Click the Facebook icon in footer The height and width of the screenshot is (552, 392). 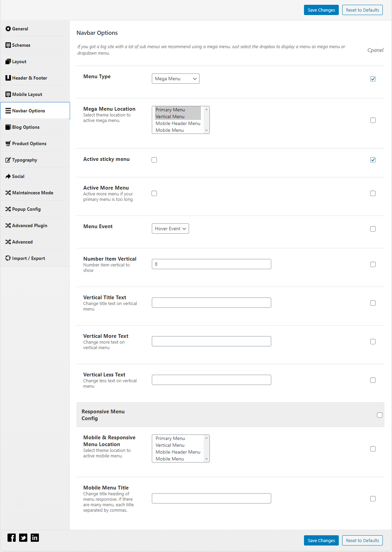click(x=12, y=538)
